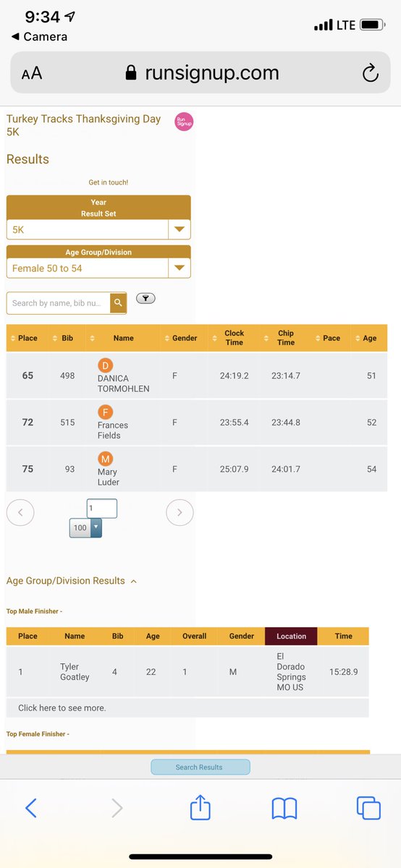Click age 51 in Danica's row
This screenshot has height=868, width=401.
tap(371, 375)
